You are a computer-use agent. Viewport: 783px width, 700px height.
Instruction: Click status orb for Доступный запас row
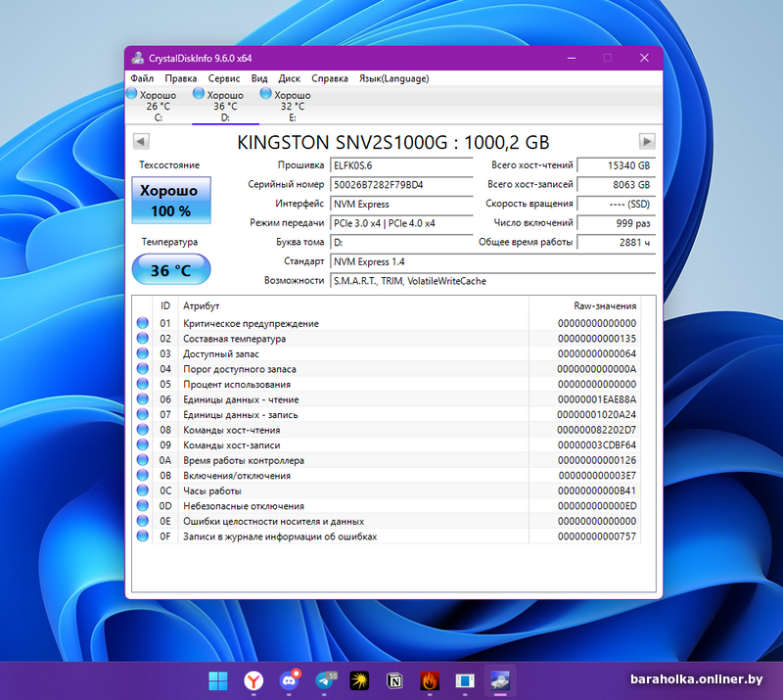[142, 353]
